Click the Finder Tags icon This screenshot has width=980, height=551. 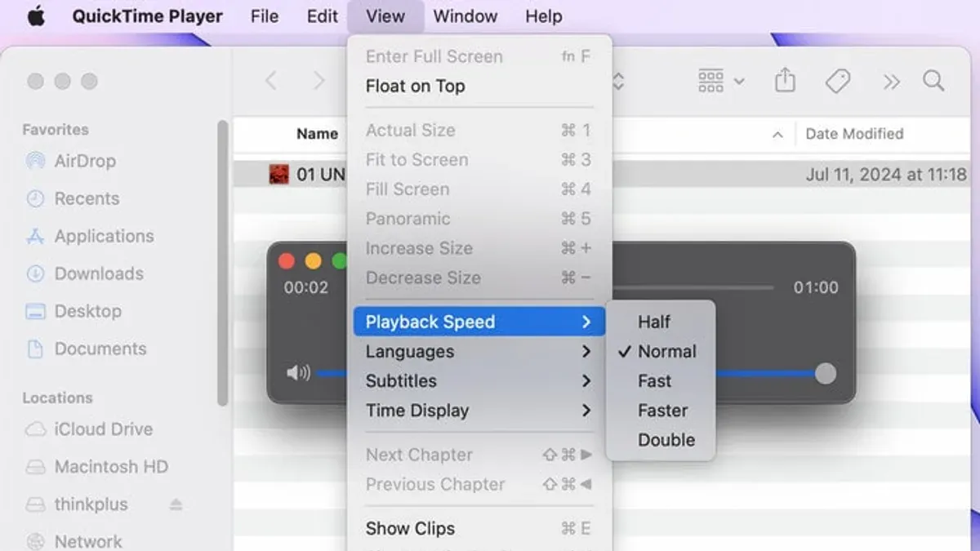point(838,81)
